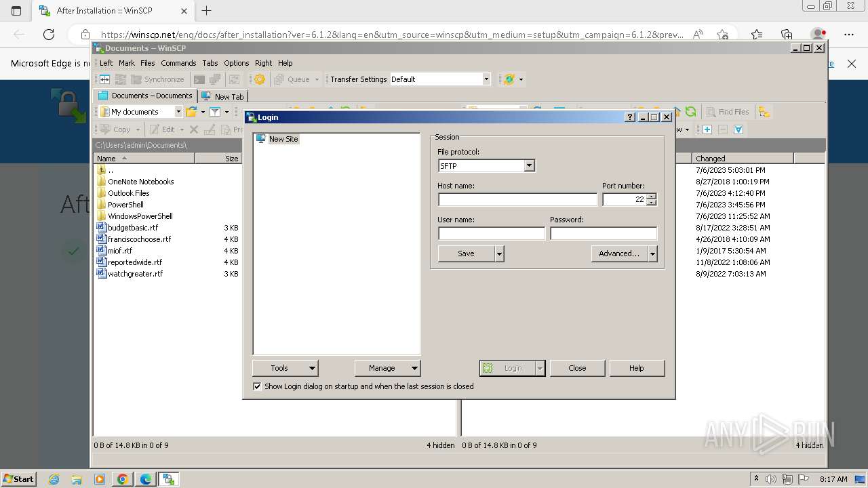Switch to the New Tab tab

[x=222, y=96]
